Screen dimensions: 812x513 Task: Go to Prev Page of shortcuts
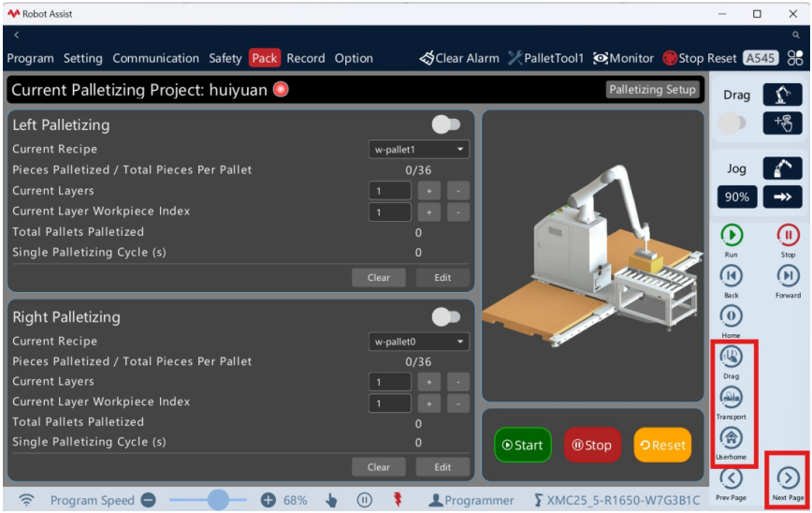[x=732, y=478]
